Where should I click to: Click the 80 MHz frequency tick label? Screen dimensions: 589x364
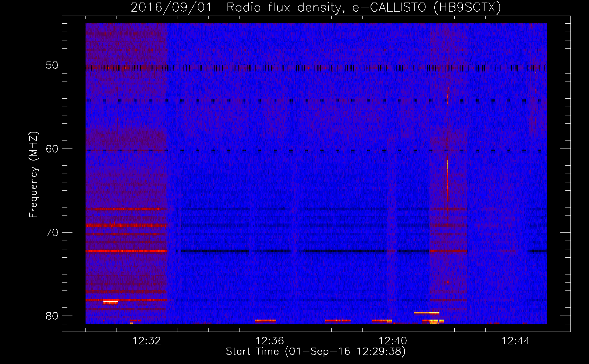coord(52,316)
